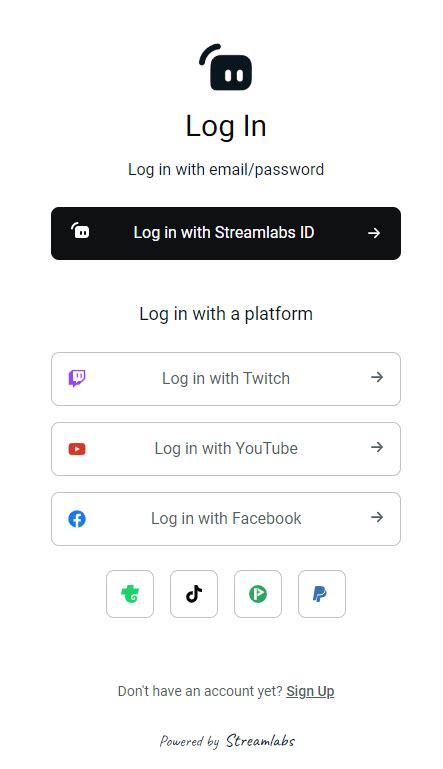
Task: Open the Sign Up link
Action: click(x=310, y=691)
